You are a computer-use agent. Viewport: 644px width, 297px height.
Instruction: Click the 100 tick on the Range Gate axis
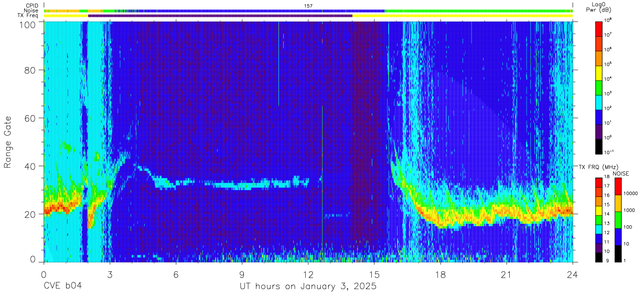[28, 25]
